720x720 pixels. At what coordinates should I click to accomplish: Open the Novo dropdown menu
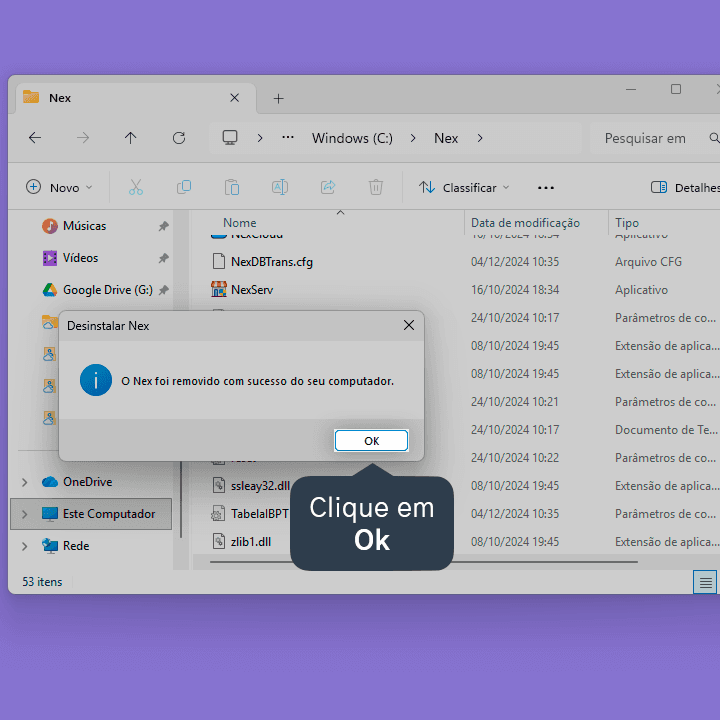click(x=59, y=187)
